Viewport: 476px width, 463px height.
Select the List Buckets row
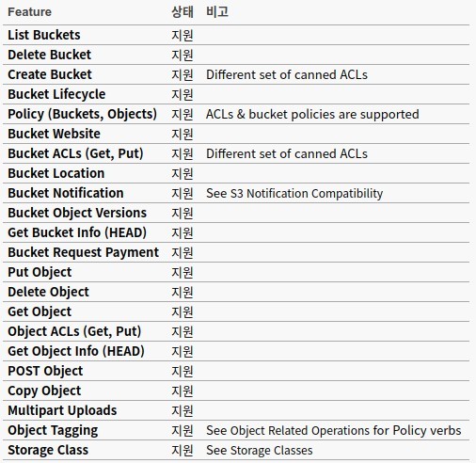[x=236, y=35]
